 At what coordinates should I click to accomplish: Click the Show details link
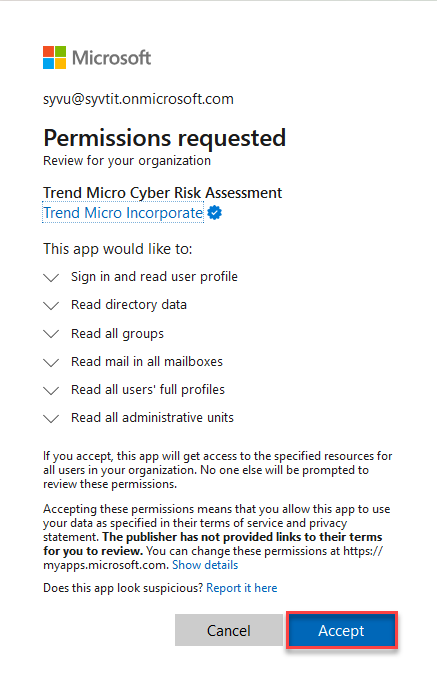pyautogui.click(x=205, y=565)
